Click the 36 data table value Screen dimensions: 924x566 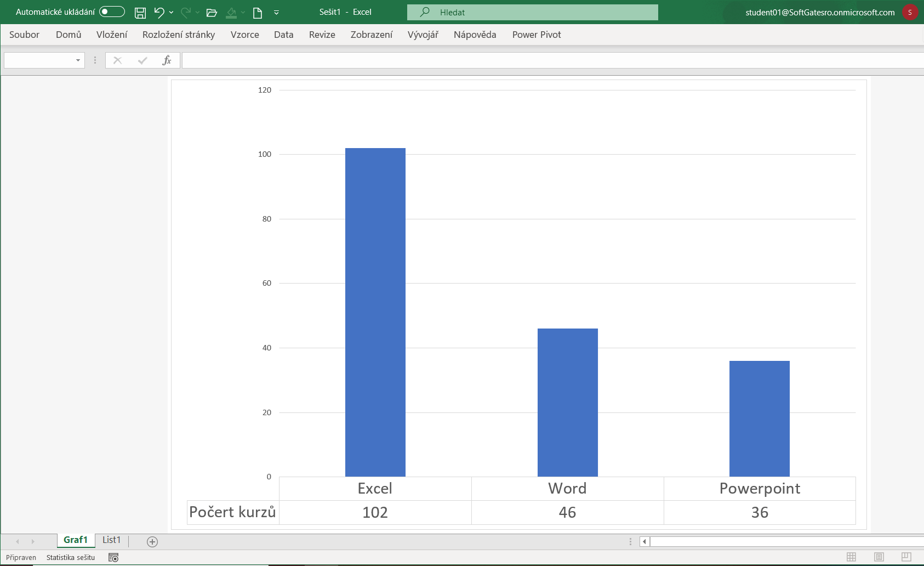tap(760, 512)
